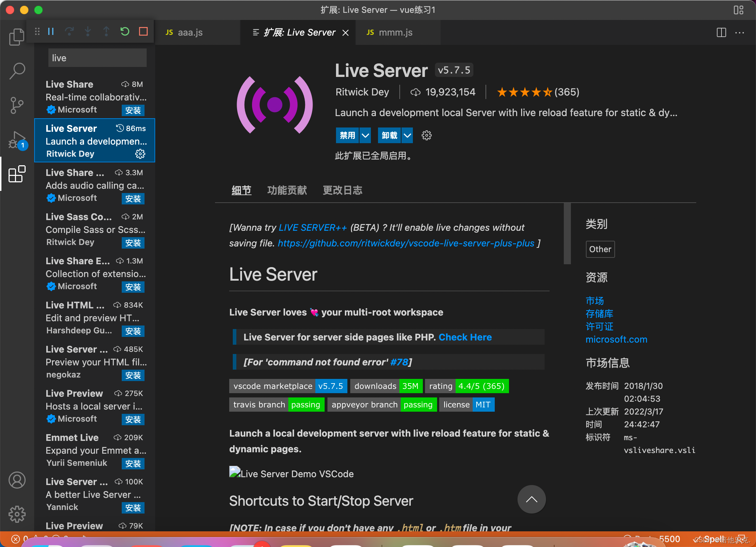Image resolution: width=756 pixels, height=547 pixels.
Task: Expand the 卸载 dropdown arrow
Action: [x=407, y=135]
